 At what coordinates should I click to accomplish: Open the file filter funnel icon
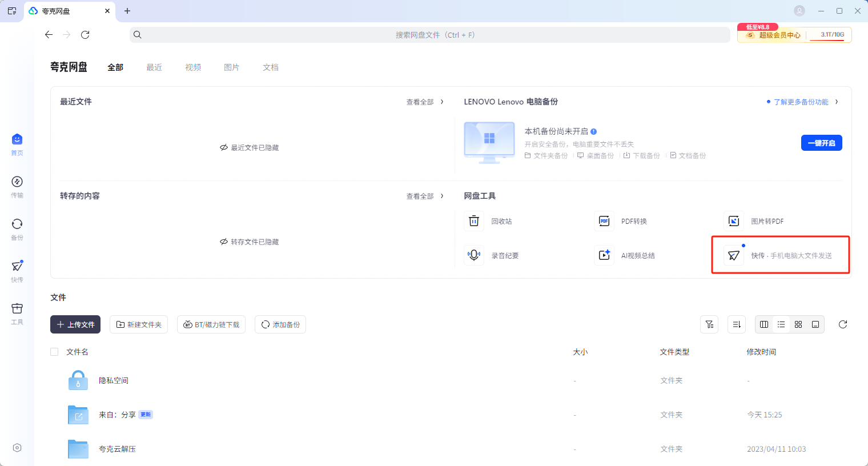coord(709,324)
